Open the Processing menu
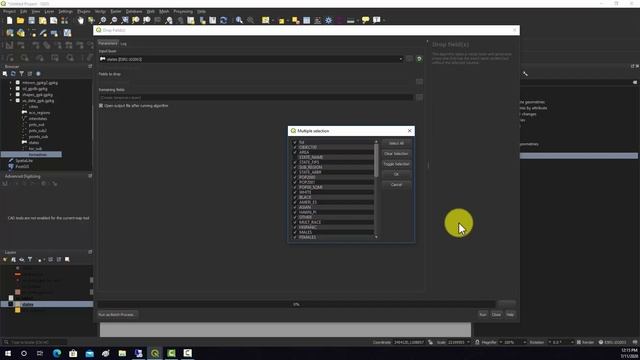Viewport: 640px width, 360px height. coord(183,11)
